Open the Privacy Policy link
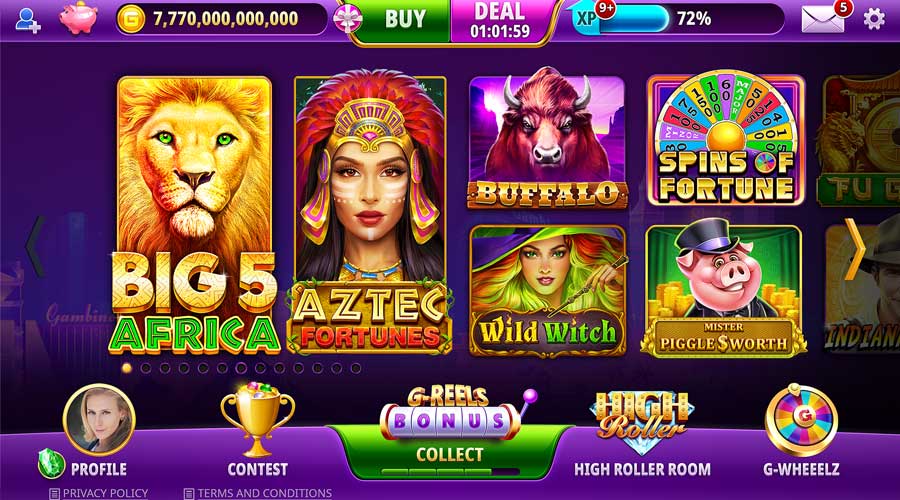The height and width of the screenshot is (500, 900). 99,493
